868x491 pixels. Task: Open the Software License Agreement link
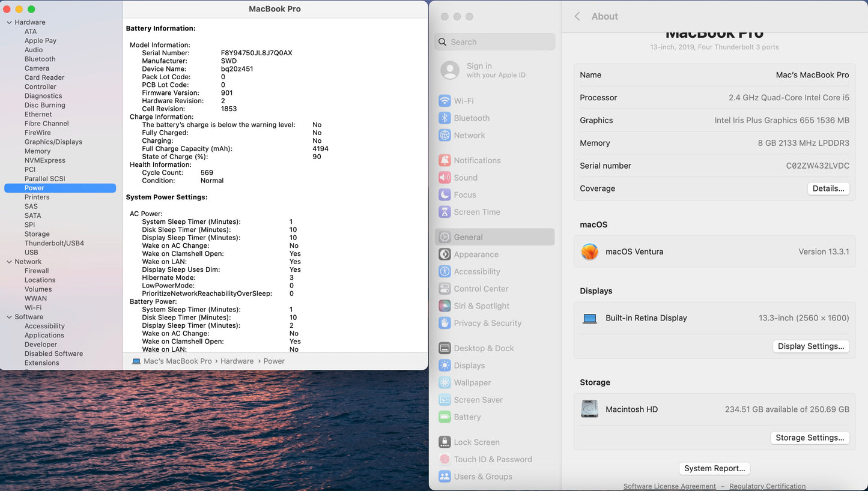click(x=669, y=486)
